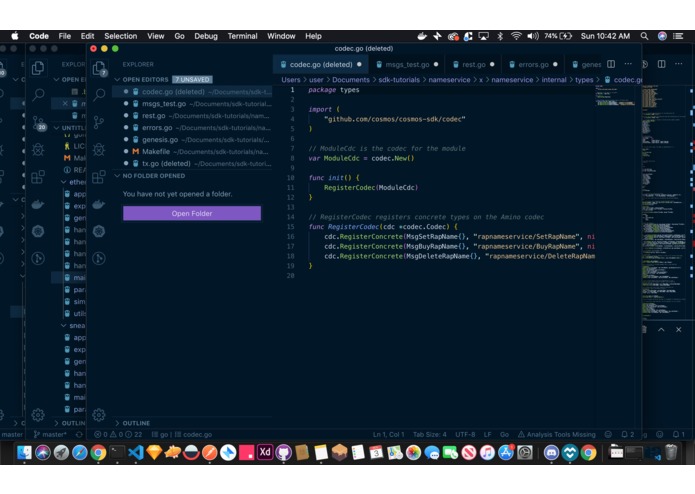Collapse UNTITLED workspace section in back window
695x494 pixels.
point(70,128)
